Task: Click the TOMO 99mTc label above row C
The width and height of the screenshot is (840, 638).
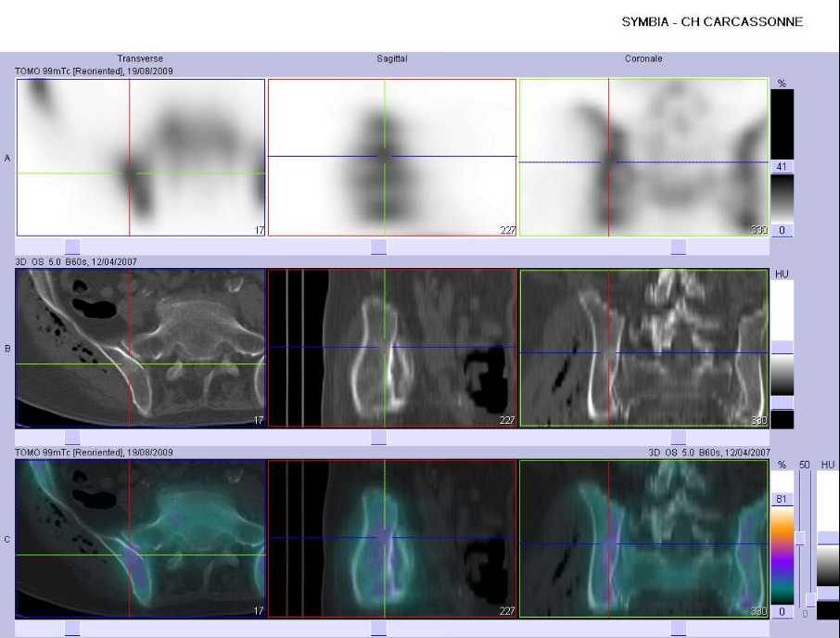Action: tap(94, 453)
